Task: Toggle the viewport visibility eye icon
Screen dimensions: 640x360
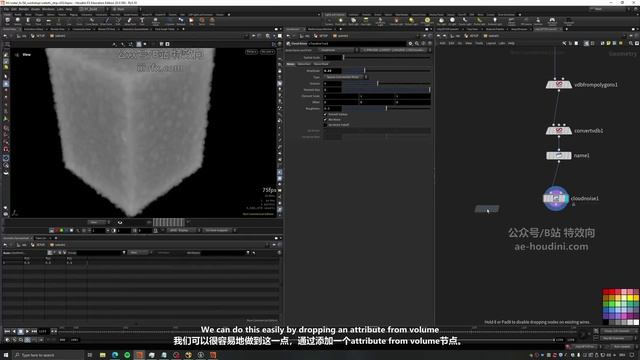Action: point(120,222)
